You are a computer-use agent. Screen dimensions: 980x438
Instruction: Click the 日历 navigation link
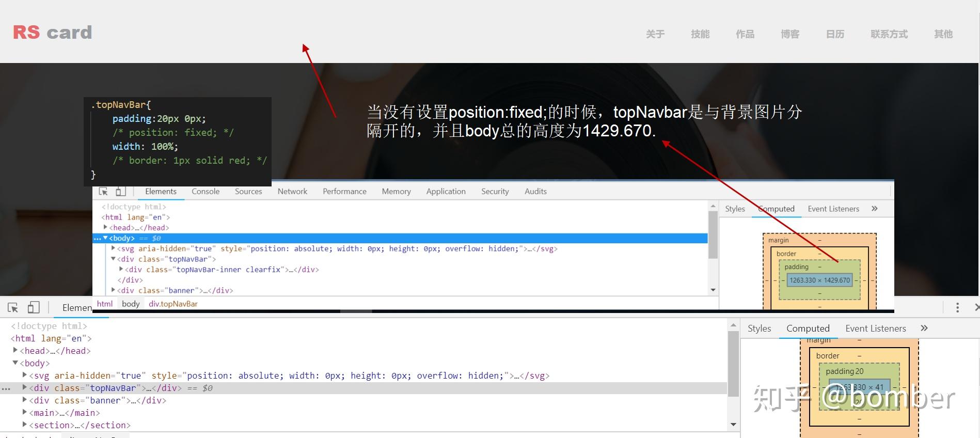pos(835,34)
